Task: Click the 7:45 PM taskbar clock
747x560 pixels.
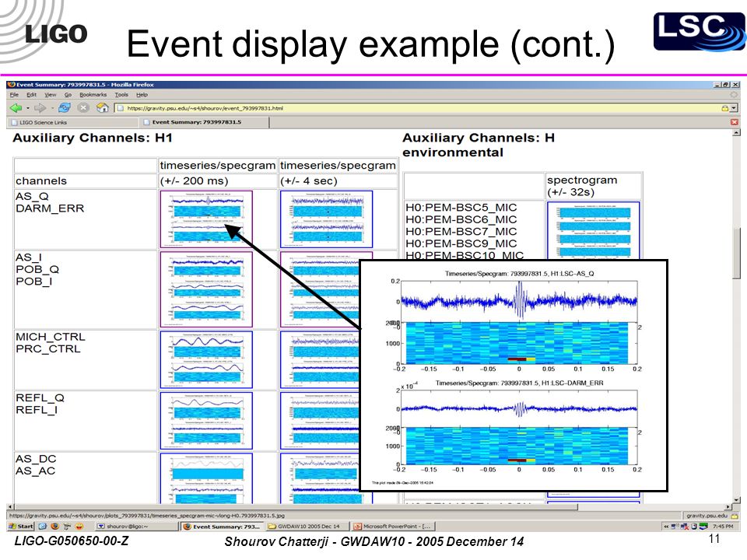Action: click(x=723, y=527)
